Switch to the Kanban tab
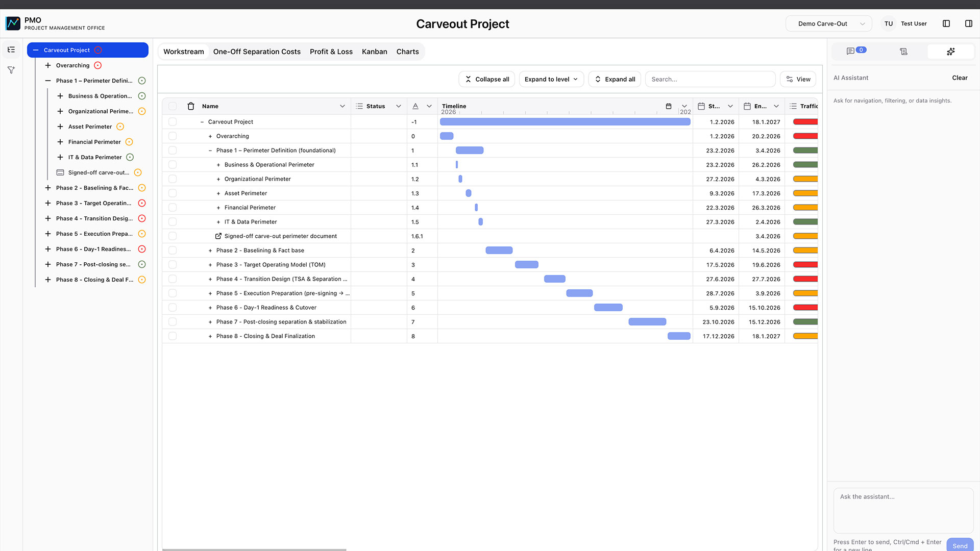 [374, 52]
